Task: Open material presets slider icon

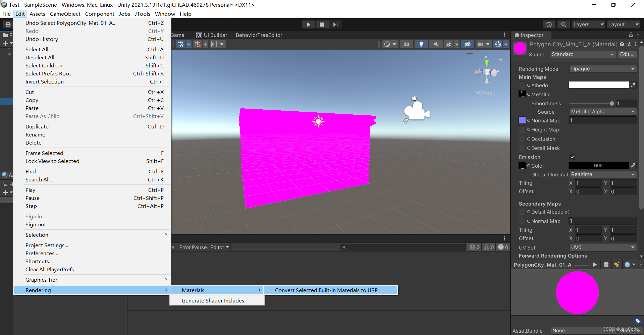Action: 629,44
